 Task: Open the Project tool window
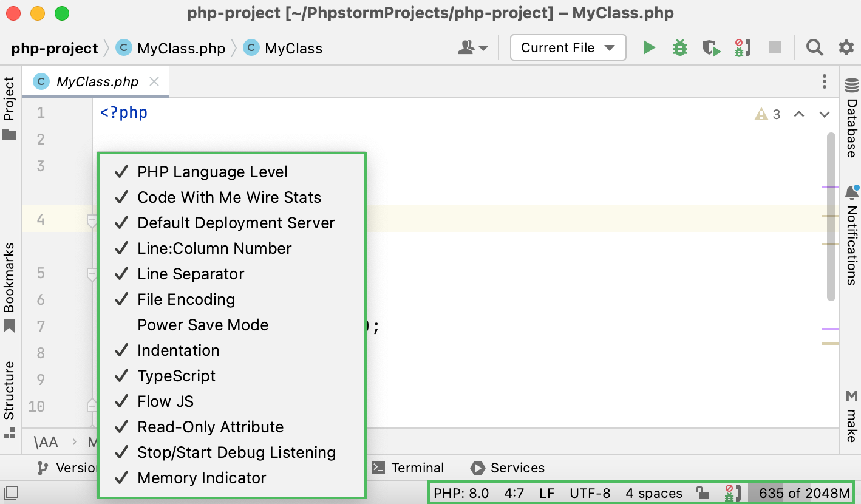(9, 108)
